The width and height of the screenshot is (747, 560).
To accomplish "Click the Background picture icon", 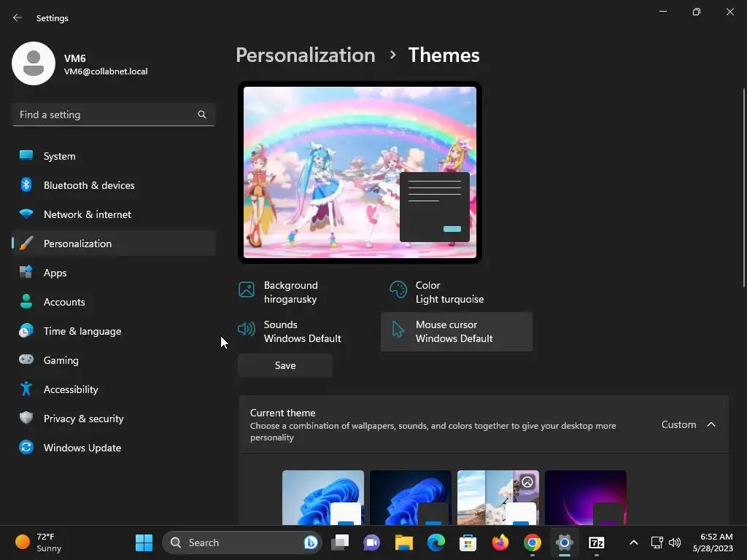I will point(247,289).
